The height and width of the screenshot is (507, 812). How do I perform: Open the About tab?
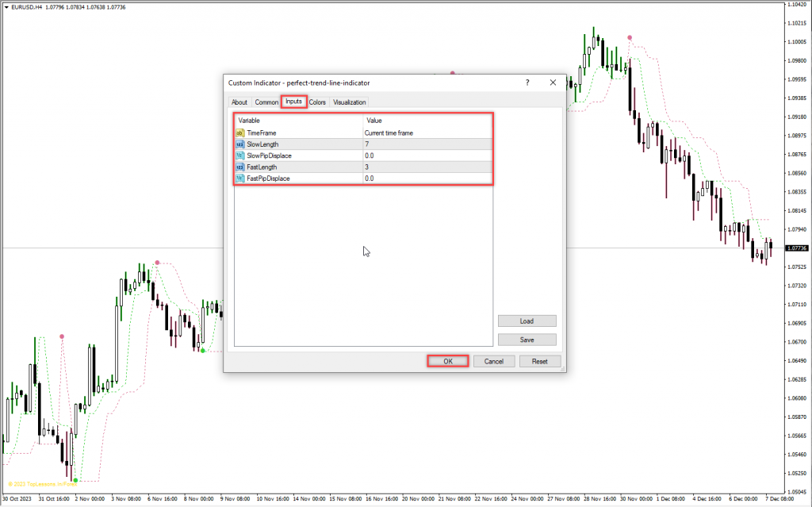coord(239,102)
